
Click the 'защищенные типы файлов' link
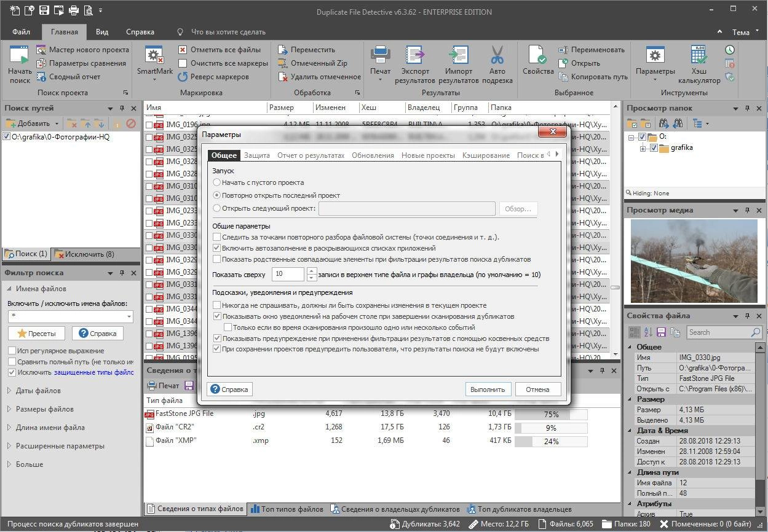pyautogui.click(x=93, y=372)
